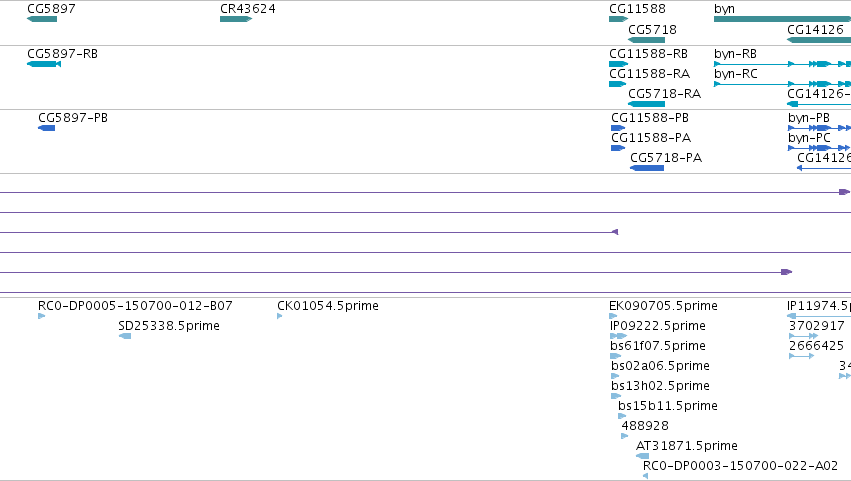Select the 2666425 feature glyph
Screen dimensions: 851x481
(x=801, y=356)
